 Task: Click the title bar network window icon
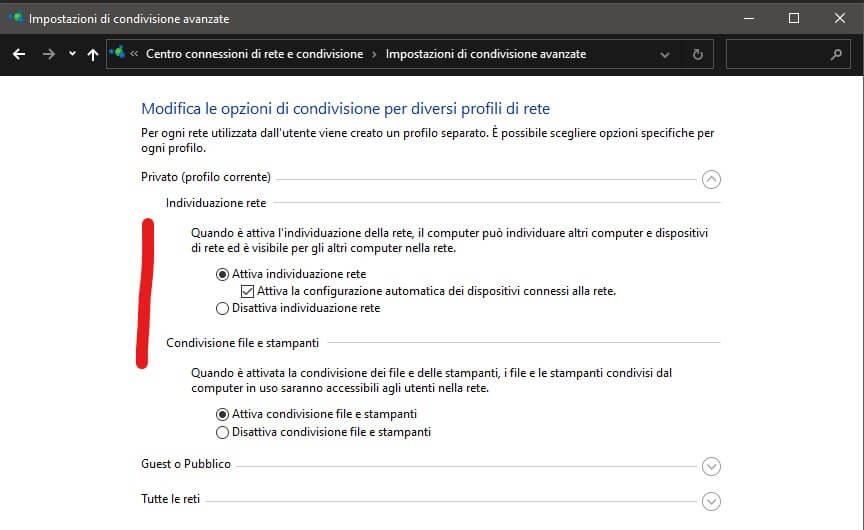coord(14,18)
